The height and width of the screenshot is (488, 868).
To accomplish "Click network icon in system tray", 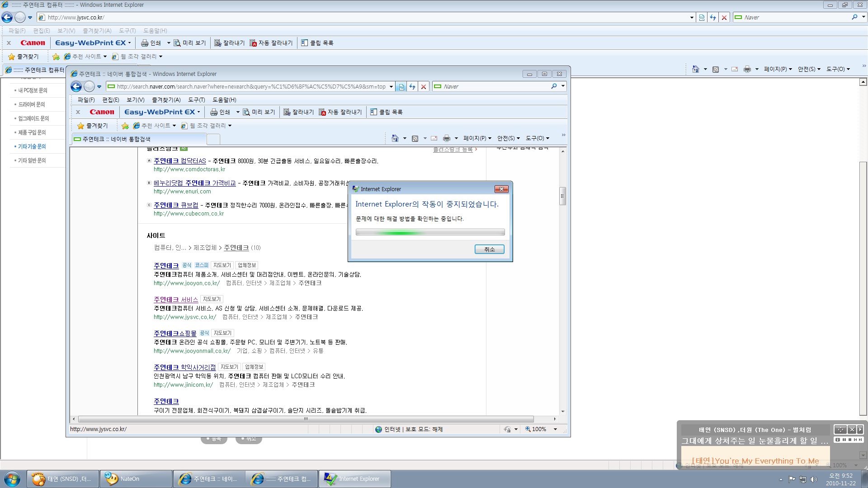I will pos(802,479).
